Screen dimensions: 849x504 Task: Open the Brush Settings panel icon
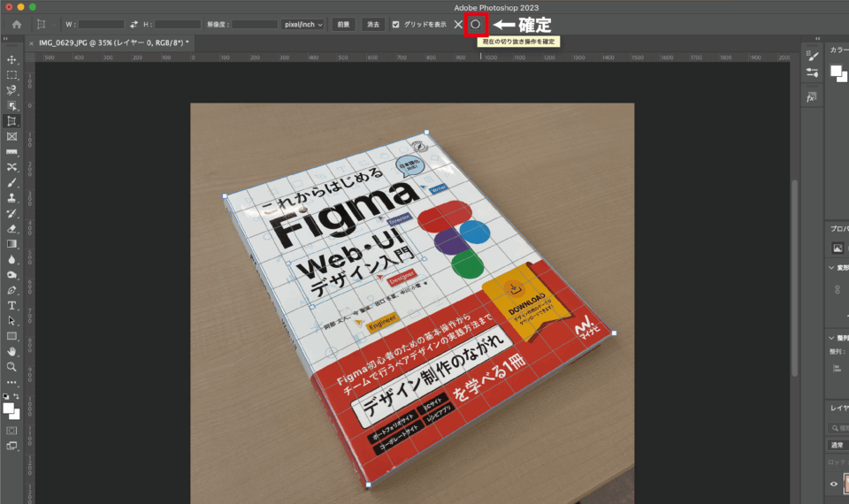point(812,72)
